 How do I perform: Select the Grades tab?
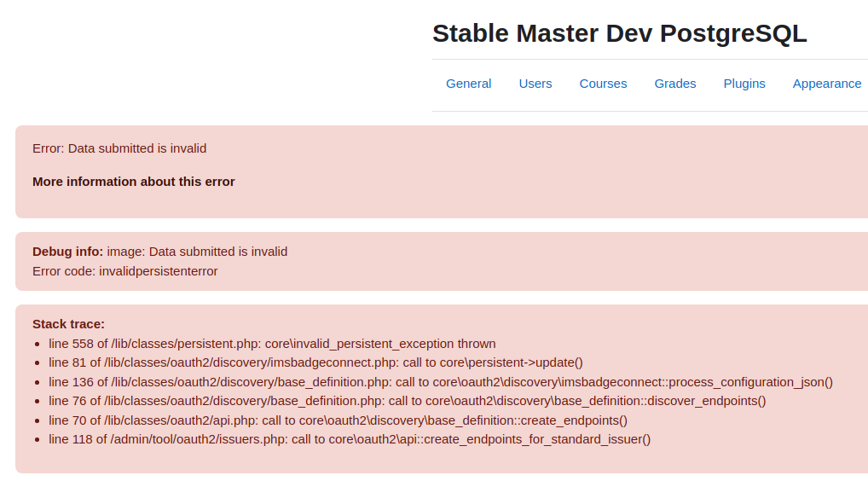(674, 84)
